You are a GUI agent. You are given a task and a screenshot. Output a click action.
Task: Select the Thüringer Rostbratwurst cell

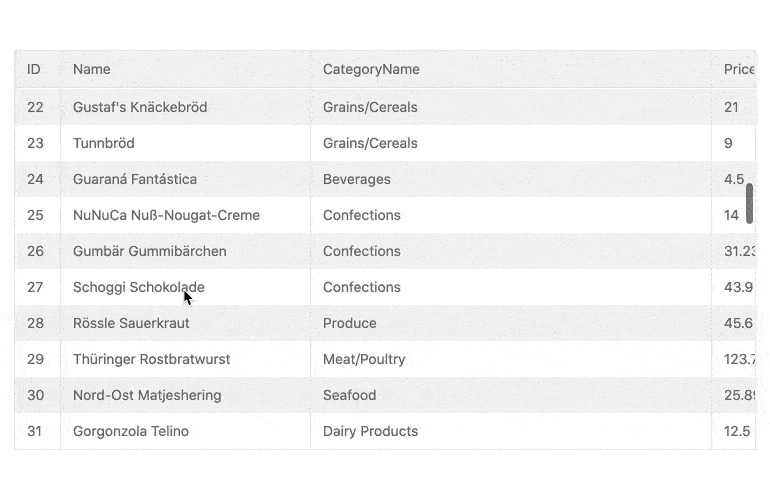point(151,359)
